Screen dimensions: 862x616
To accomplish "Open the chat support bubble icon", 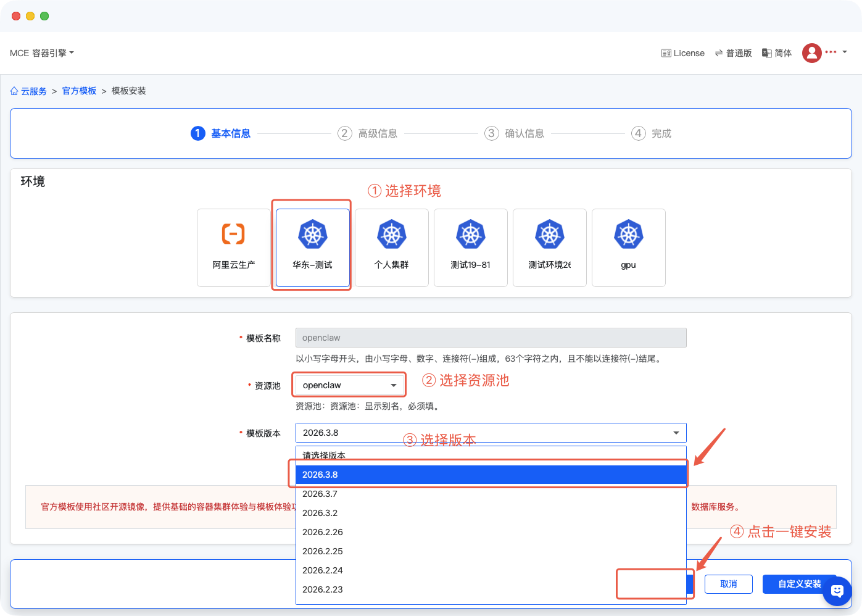I will click(837, 591).
